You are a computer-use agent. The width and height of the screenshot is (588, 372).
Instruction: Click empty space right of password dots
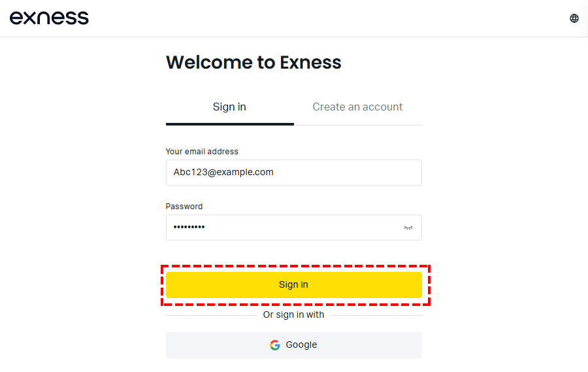point(304,228)
